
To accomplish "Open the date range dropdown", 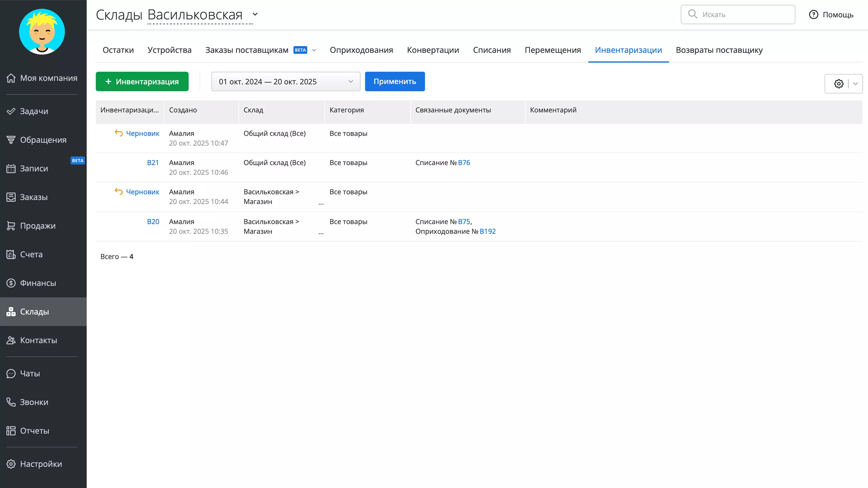I will (x=285, y=82).
